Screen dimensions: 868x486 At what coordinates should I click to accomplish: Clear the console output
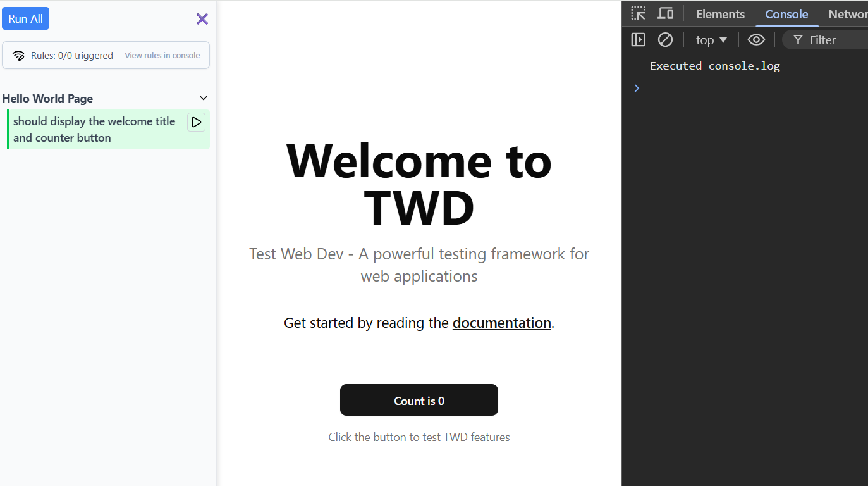click(x=665, y=39)
